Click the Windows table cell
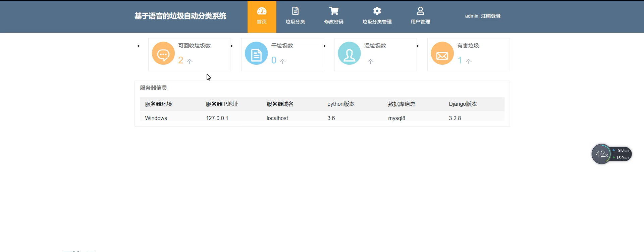The image size is (644, 252). 156,118
